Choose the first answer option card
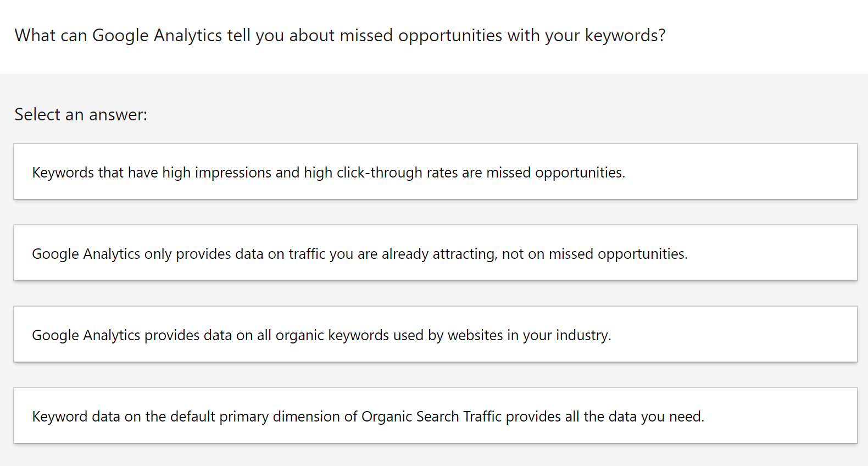The image size is (868, 466). pos(435,171)
